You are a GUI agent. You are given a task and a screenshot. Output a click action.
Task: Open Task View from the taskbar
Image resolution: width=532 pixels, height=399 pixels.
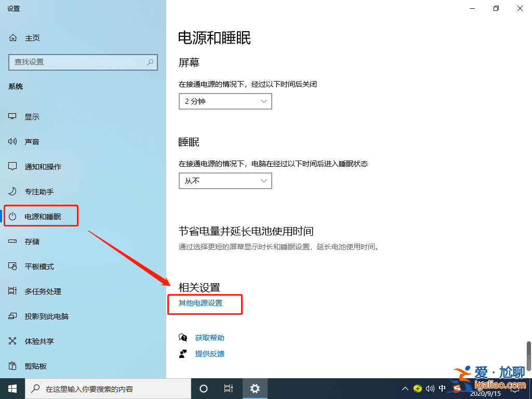click(x=229, y=388)
